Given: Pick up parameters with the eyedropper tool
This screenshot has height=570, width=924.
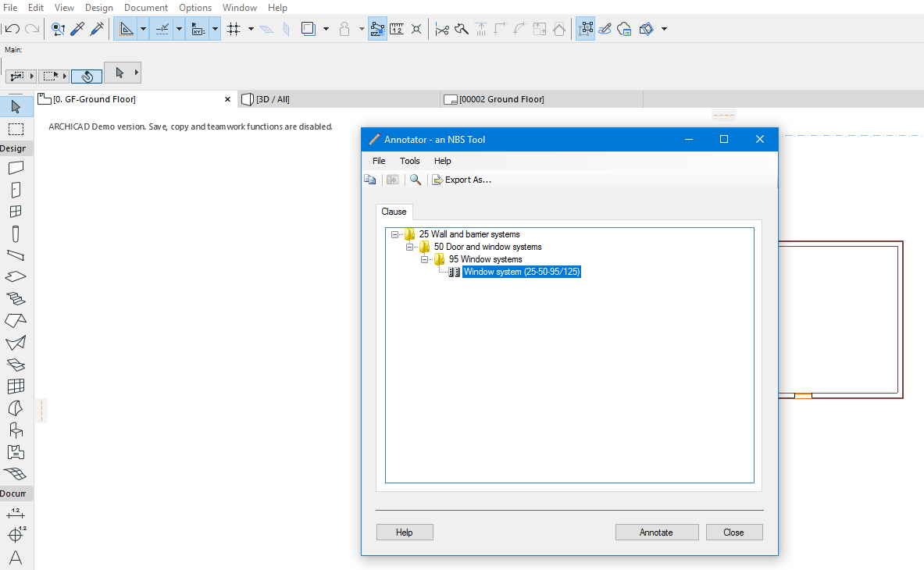Looking at the screenshot, I should click(x=77, y=29).
